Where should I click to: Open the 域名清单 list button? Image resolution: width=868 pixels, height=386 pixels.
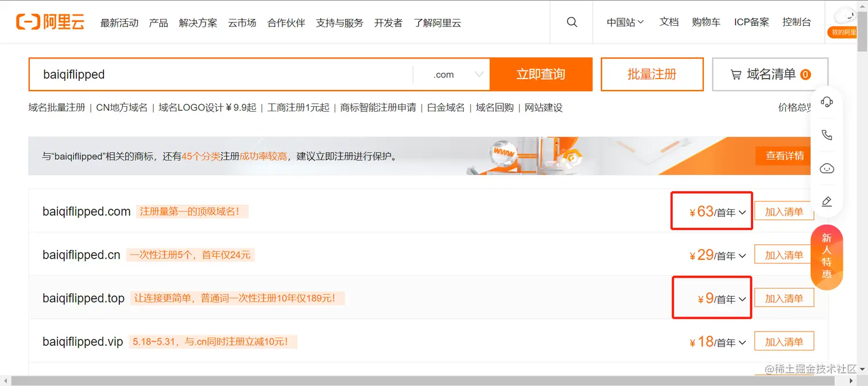[x=770, y=75]
